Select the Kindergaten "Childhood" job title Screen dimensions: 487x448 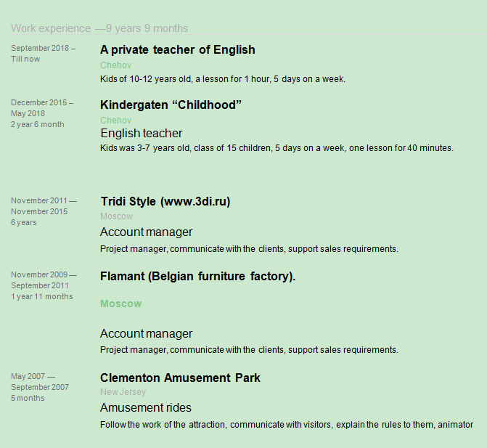click(x=171, y=105)
